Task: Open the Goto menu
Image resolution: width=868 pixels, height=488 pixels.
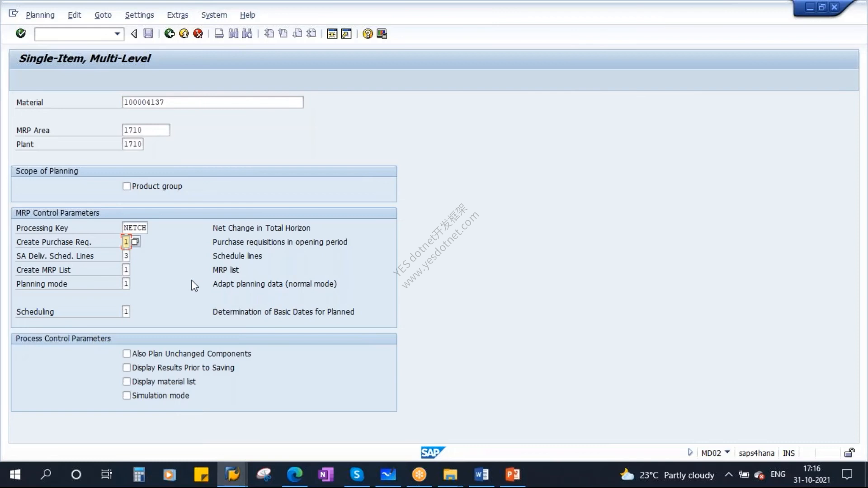Action: [103, 15]
